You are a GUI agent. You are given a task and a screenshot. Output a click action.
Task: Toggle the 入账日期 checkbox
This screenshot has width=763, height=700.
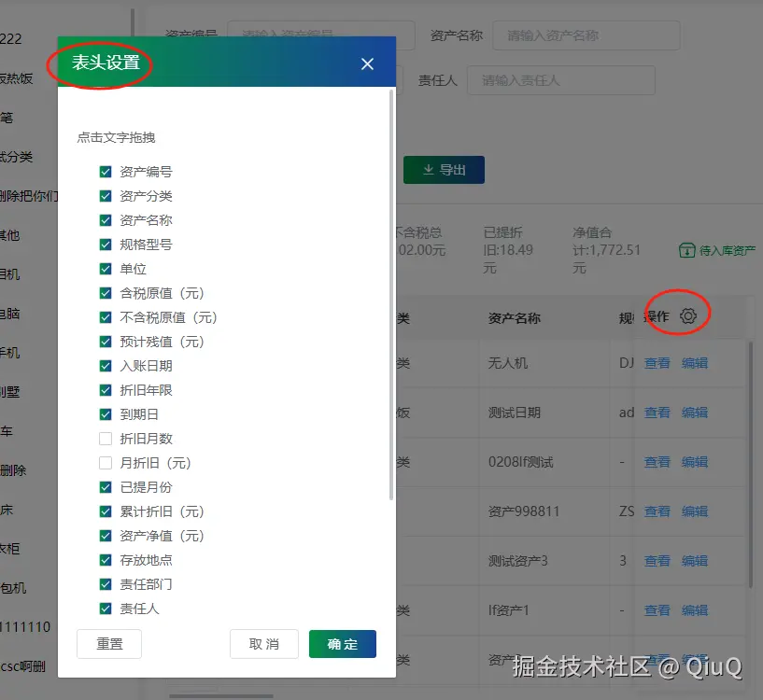pyautogui.click(x=106, y=366)
